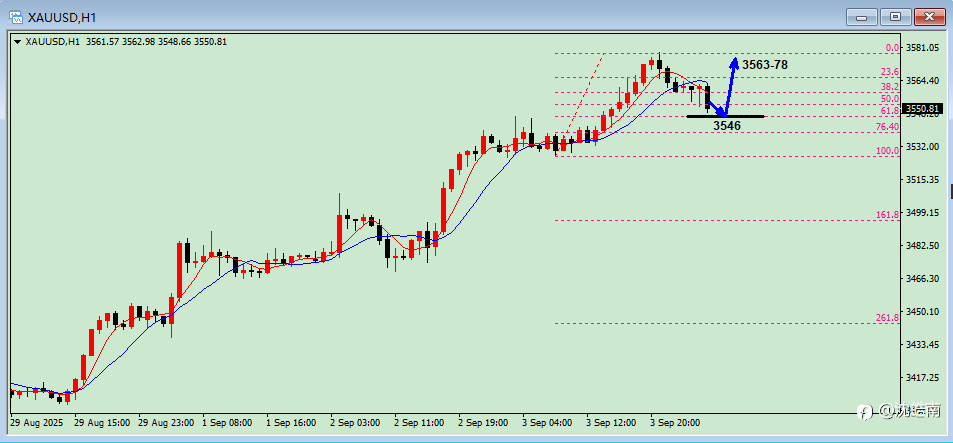
Task: Select the 0.0 Fibonacci level label
Action: pyautogui.click(x=892, y=48)
